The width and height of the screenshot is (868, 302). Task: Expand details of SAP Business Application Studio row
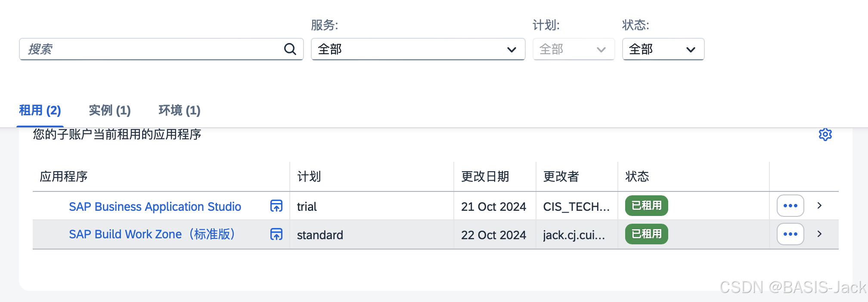818,206
